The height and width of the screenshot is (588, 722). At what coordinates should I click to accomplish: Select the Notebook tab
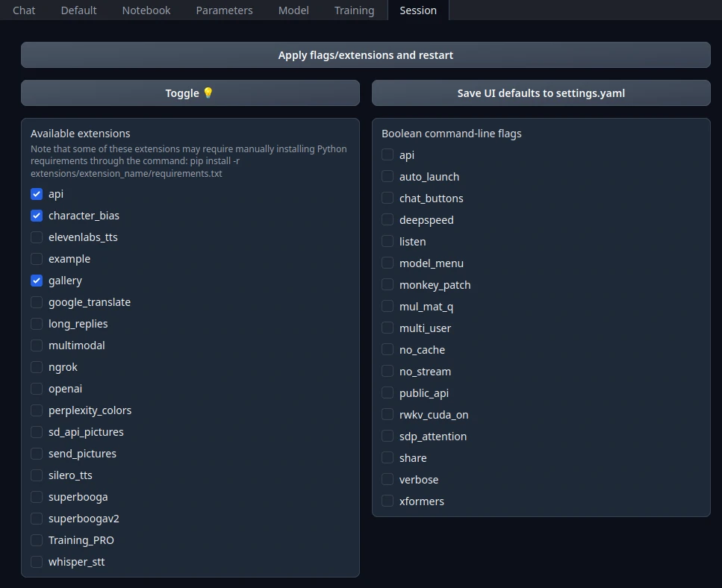tap(146, 10)
